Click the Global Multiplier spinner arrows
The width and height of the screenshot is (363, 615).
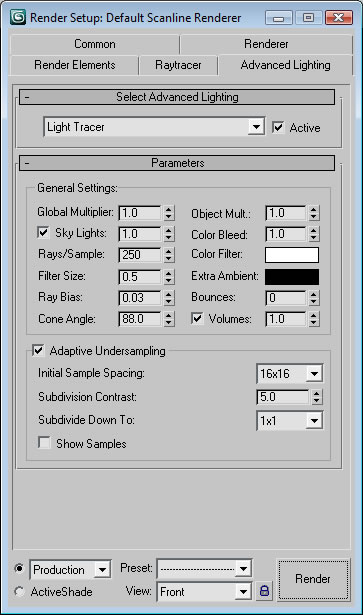(x=169, y=213)
